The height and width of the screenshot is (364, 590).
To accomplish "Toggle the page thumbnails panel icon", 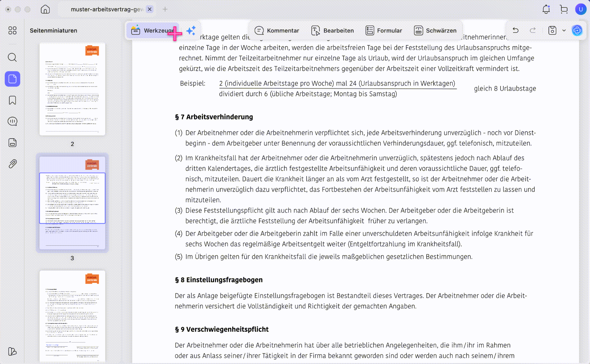I will (13, 79).
